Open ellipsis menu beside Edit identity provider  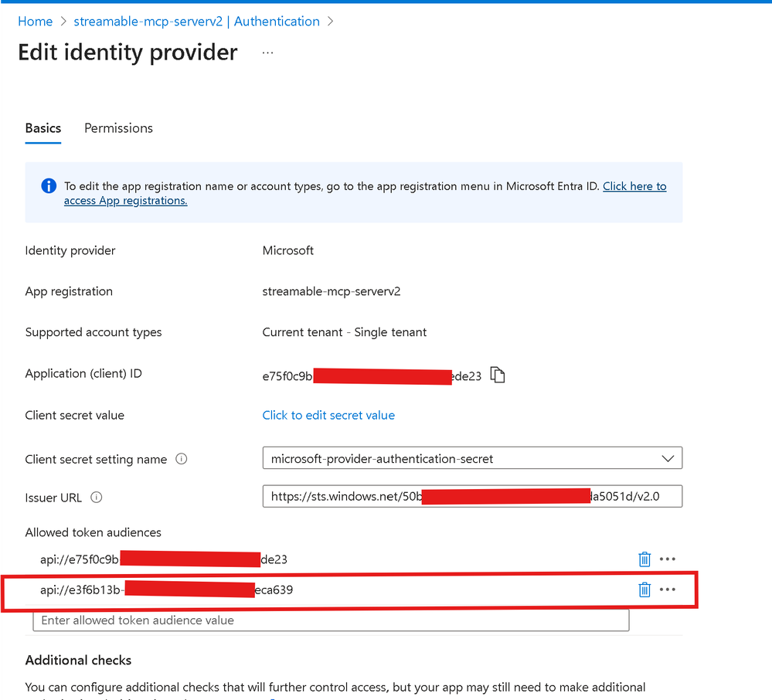(x=268, y=53)
